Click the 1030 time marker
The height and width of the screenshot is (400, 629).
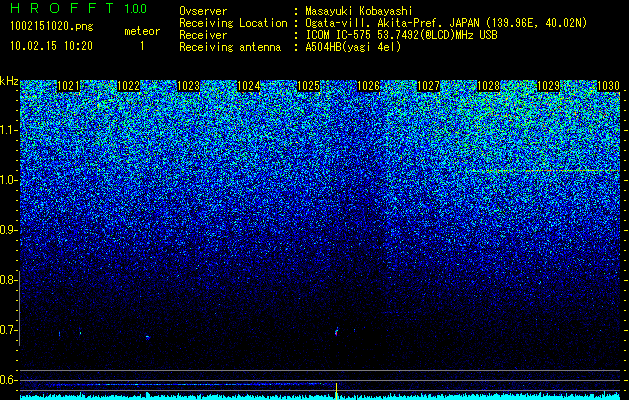[x=609, y=86]
